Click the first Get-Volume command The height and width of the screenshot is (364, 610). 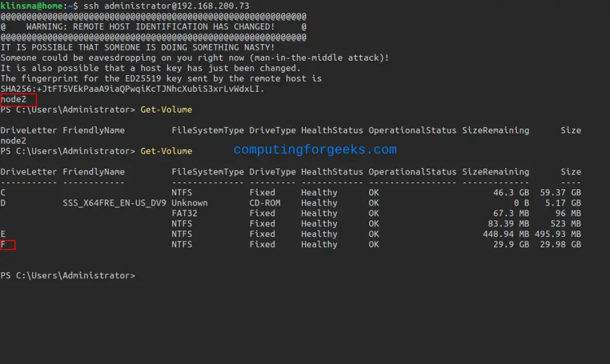[166, 110]
